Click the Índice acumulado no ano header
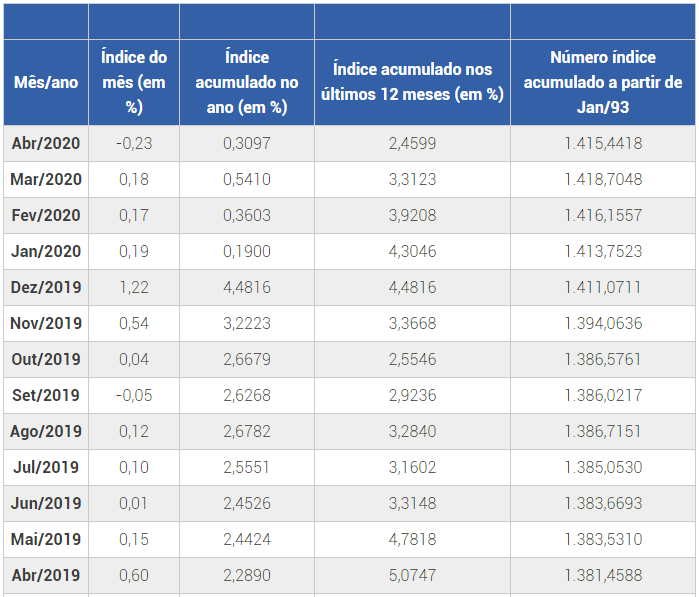The width and height of the screenshot is (699, 597). (247, 82)
